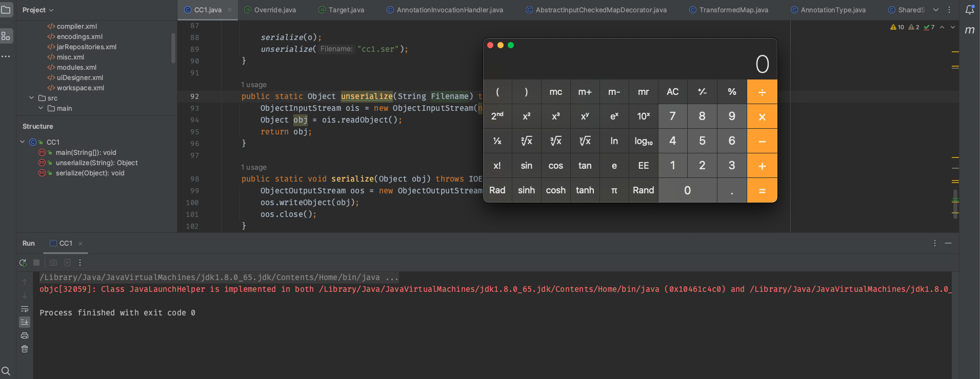The width and height of the screenshot is (980, 379).
Task: Switch to the Target.java editor tab
Action: (x=346, y=10)
